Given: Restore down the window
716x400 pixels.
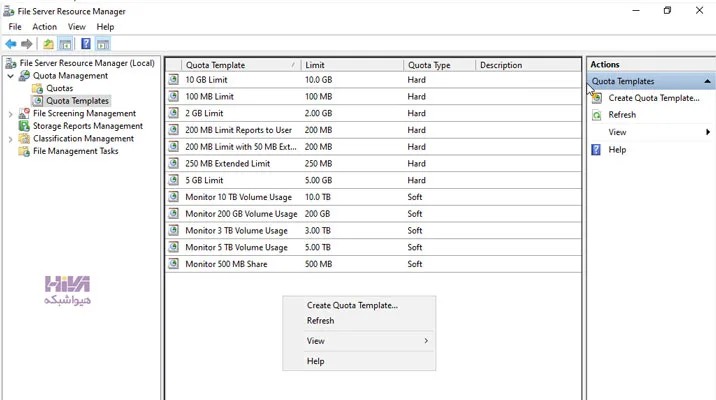Looking at the screenshot, I should click(x=667, y=10).
